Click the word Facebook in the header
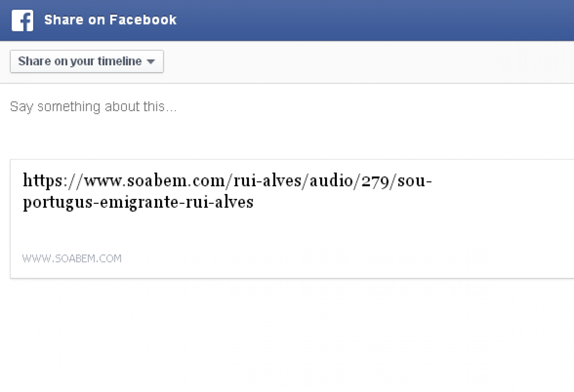The height and width of the screenshot is (392, 574). [143, 20]
